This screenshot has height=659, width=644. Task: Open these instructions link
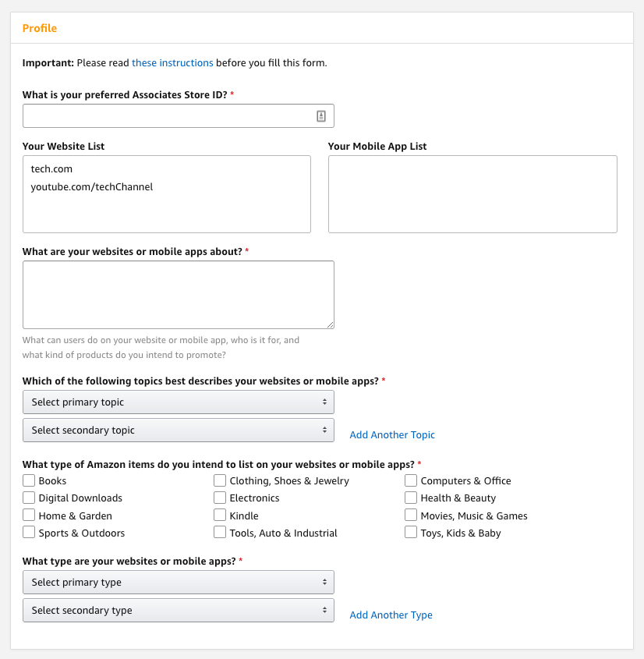click(x=172, y=62)
